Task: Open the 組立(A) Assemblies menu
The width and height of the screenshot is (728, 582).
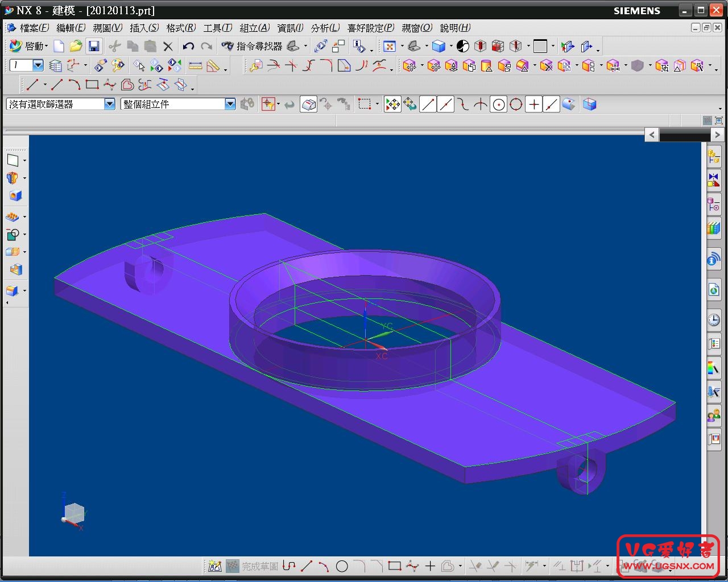Action: pyautogui.click(x=254, y=28)
